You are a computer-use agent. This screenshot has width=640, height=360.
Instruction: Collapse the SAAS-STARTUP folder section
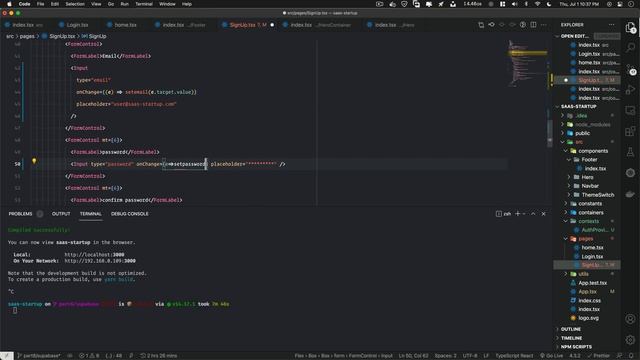(578, 107)
